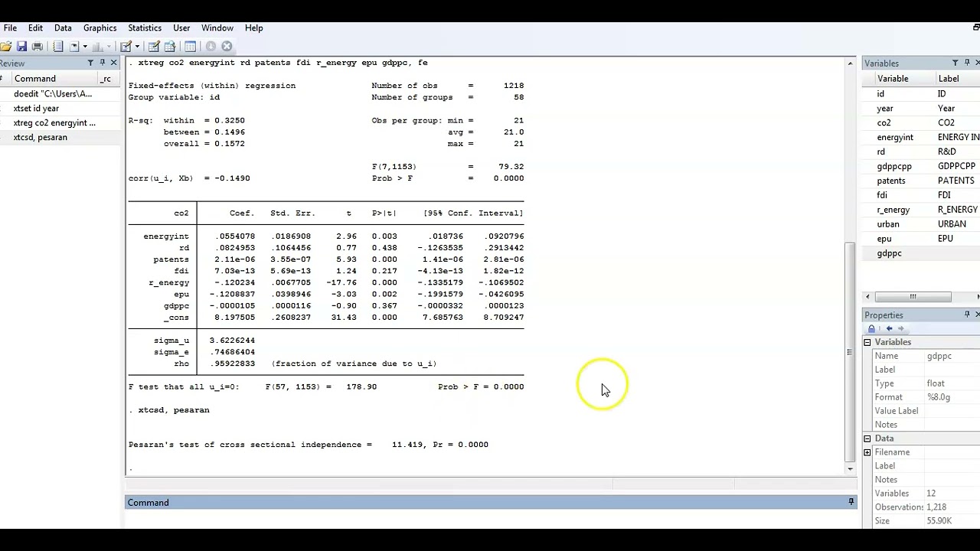Open the Do-file Editor icon
Viewport: 980px width, 551px height.
pos(126,46)
